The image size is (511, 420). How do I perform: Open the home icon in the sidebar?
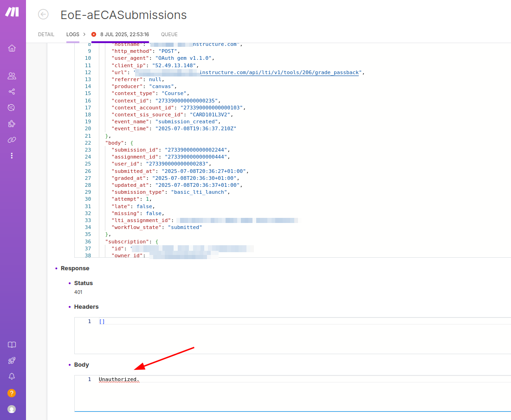[12, 48]
